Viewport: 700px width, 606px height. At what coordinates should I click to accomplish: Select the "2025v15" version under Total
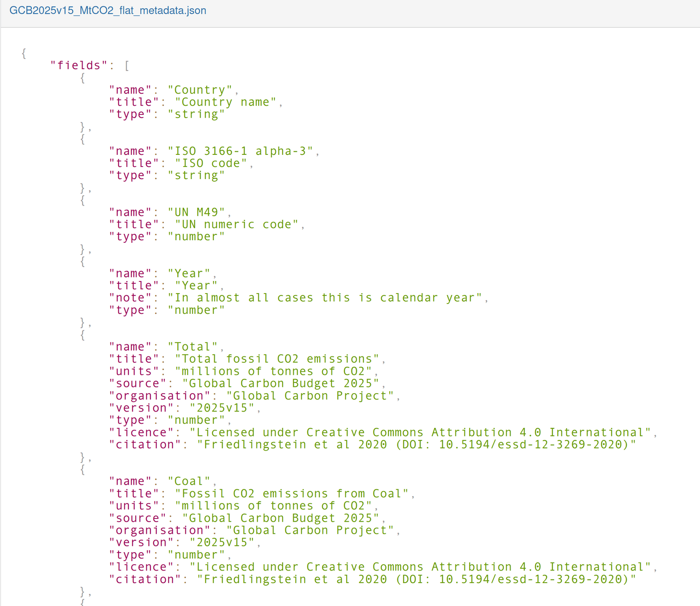click(x=222, y=408)
